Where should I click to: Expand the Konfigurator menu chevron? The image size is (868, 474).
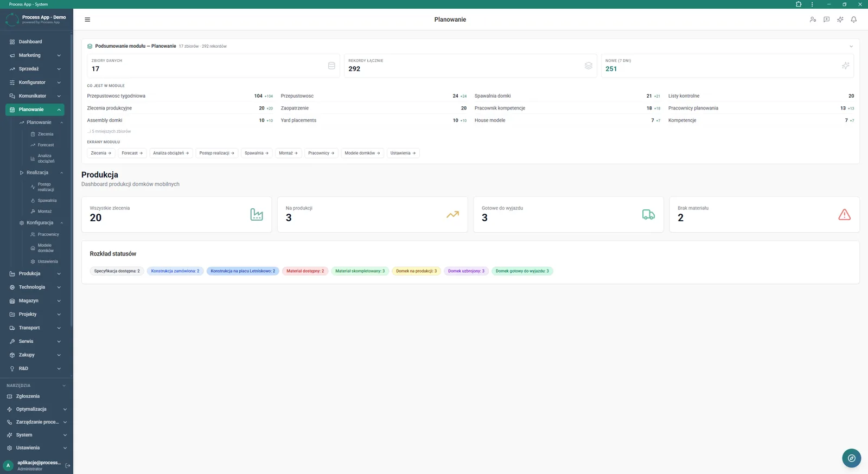(59, 82)
